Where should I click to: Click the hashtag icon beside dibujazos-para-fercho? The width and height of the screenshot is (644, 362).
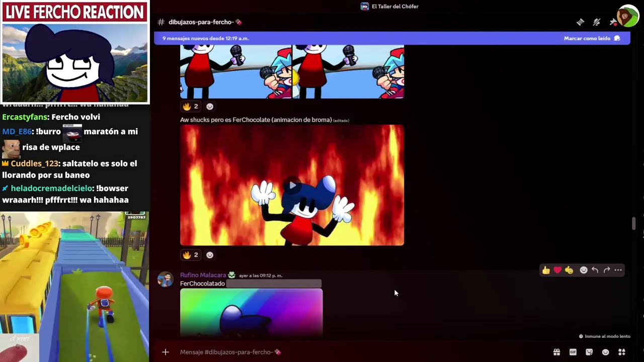pos(161,22)
